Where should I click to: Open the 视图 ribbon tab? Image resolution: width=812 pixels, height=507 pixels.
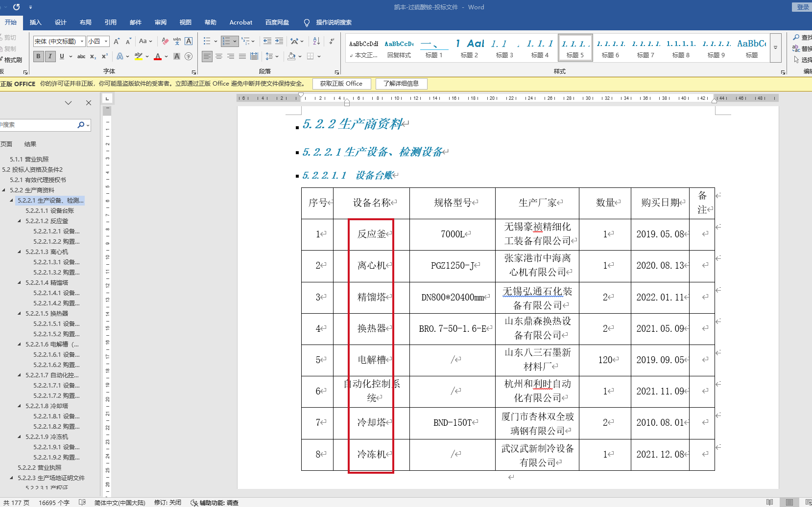(185, 23)
